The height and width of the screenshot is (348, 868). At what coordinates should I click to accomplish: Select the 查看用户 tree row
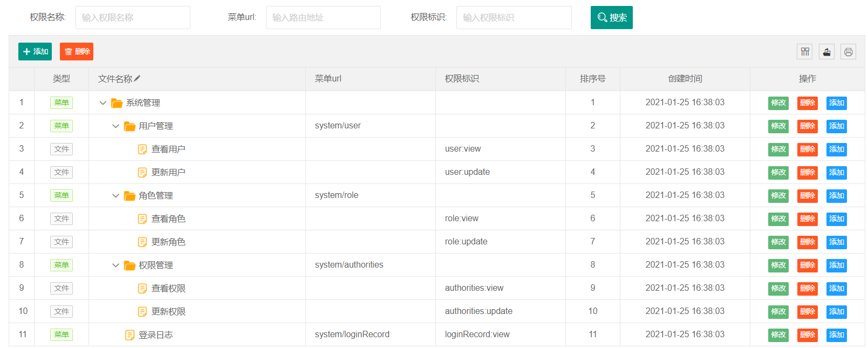(x=436, y=149)
